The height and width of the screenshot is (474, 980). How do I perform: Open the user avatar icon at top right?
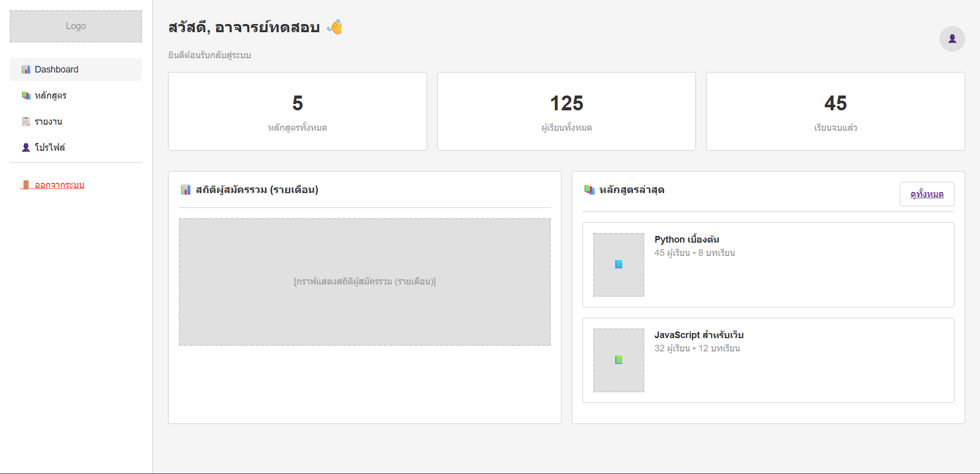pos(951,39)
